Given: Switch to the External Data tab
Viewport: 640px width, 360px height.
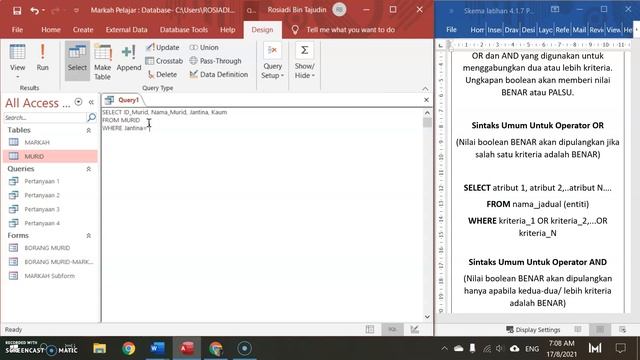Looking at the screenshot, I should click(x=127, y=30).
